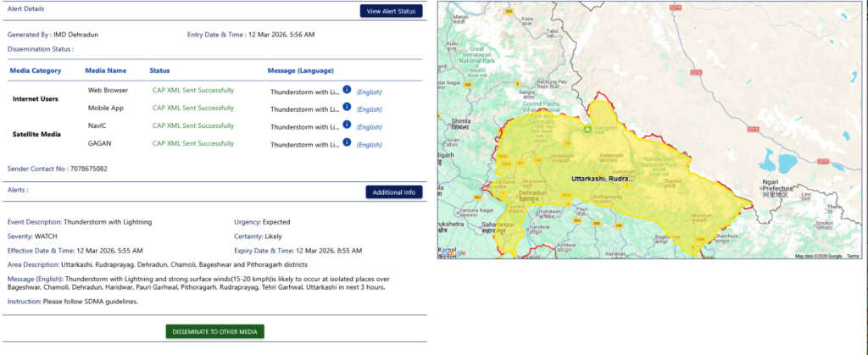
Task: Open the English link for GAGAN
Action: (369, 145)
